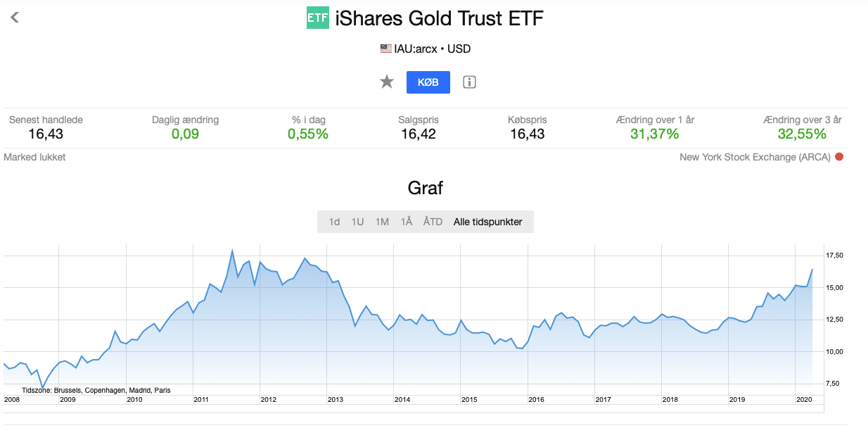Select the 1U chart period
Image resolution: width=868 pixels, height=435 pixels.
click(x=357, y=221)
